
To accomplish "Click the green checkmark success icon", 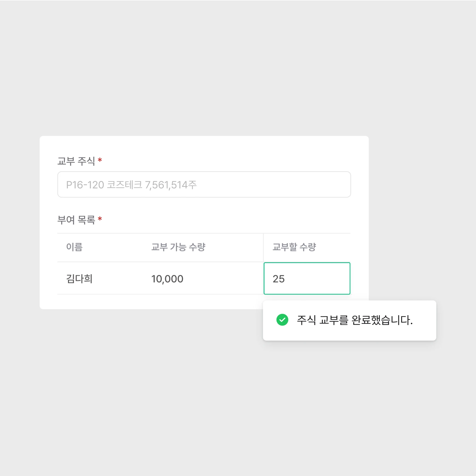I will [x=282, y=320].
